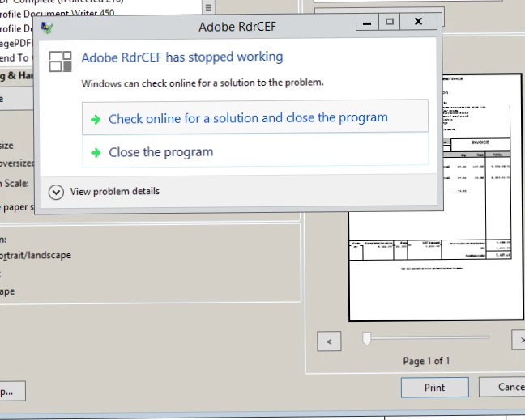Close the Adobe RdrCEF error dialog
Viewport: 525px width, 420px height.
click(418, 21)
